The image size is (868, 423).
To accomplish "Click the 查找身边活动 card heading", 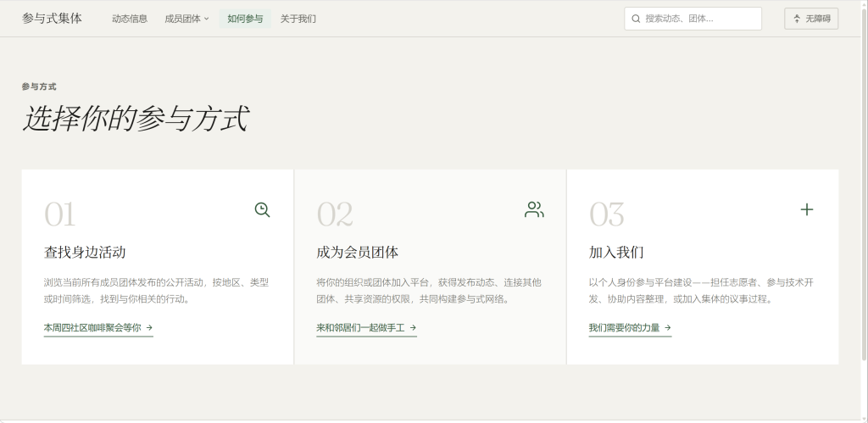I will 85,253.
